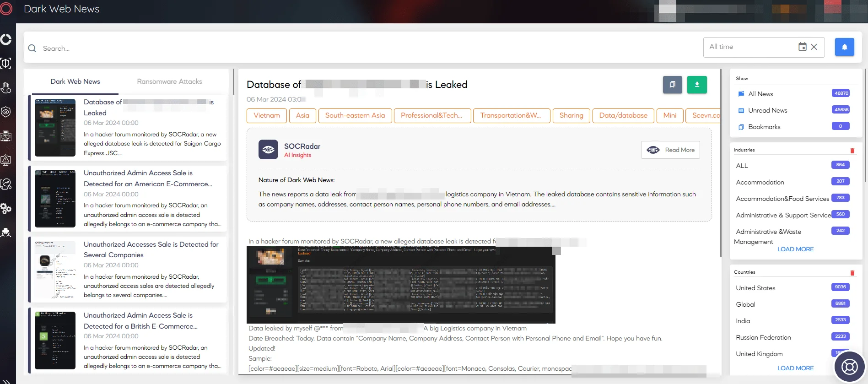Open the leaked data sample screenshot image
Viewport: 868px width, 384px height.
point(401,285)
